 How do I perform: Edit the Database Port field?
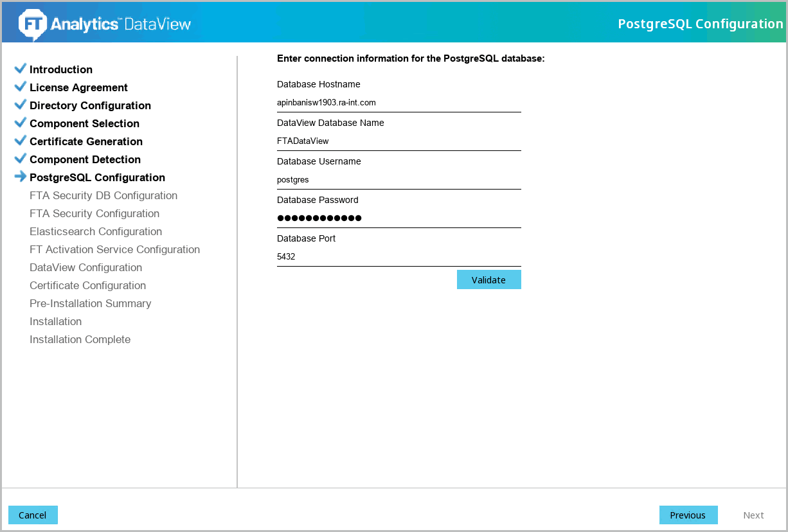pos(398,257)
